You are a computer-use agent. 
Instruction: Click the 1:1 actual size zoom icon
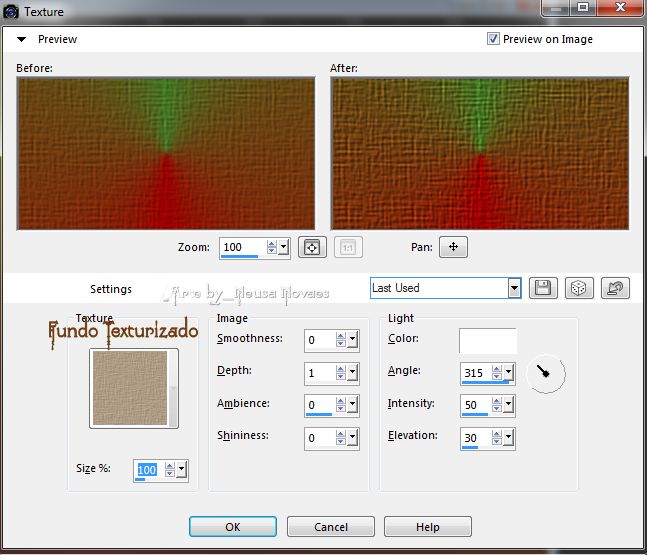[348, 247]
